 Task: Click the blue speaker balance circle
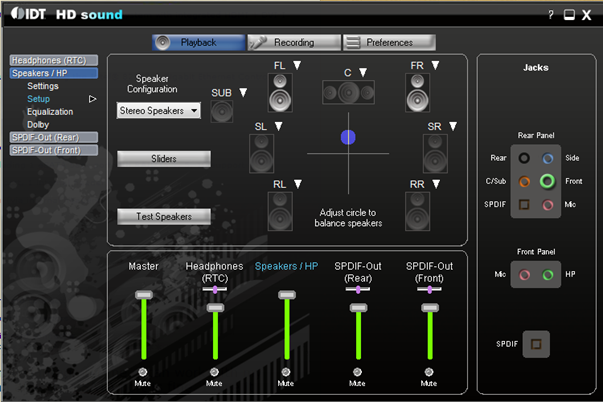pos(348,137)
